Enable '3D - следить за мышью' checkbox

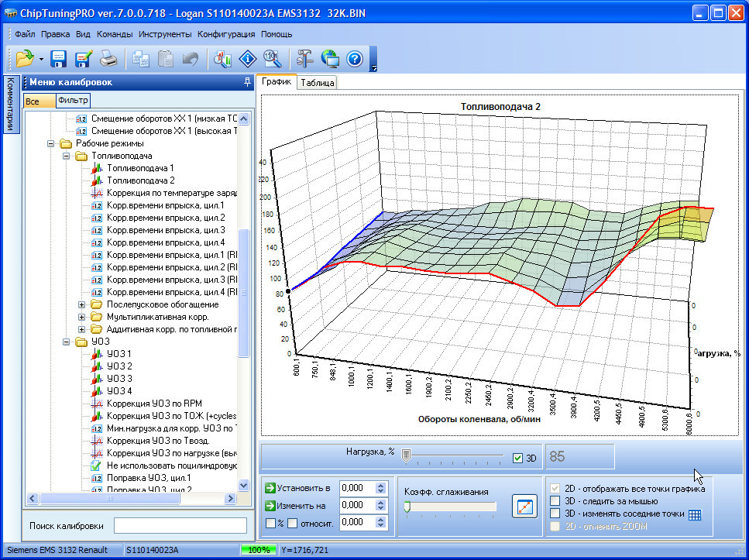coord(555,501)
